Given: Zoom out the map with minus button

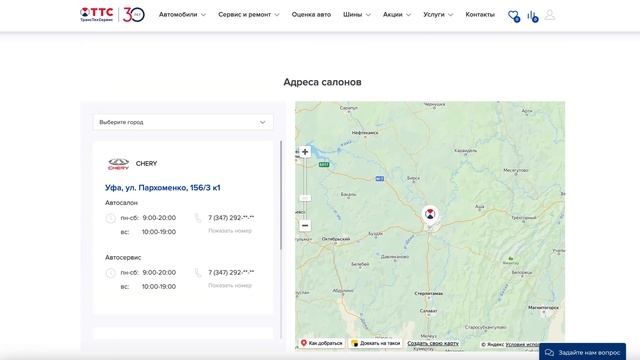Looking at the screenshot, I should [x=305, y=225].
